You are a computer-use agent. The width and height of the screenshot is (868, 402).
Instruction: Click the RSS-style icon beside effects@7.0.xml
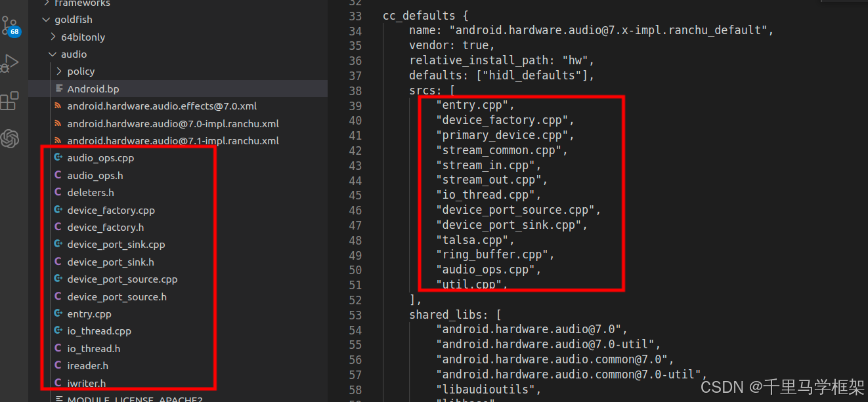(x=58, y=106)
